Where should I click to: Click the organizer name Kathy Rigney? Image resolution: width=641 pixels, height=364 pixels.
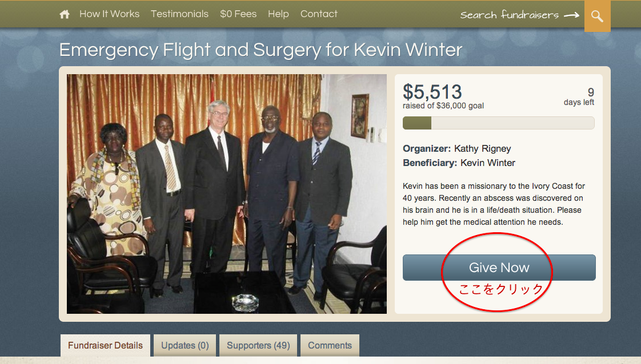point(482,148)
